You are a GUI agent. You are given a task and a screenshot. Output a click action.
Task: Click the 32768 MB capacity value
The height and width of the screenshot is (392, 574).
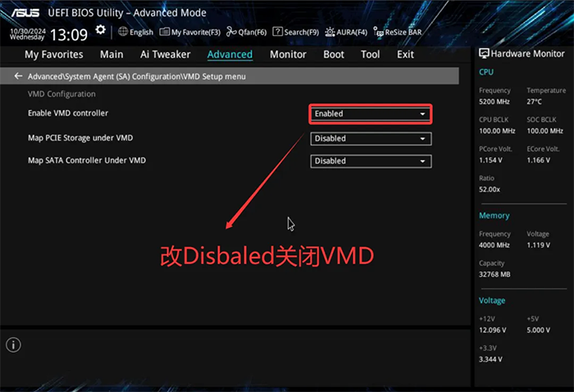(494, 274)
